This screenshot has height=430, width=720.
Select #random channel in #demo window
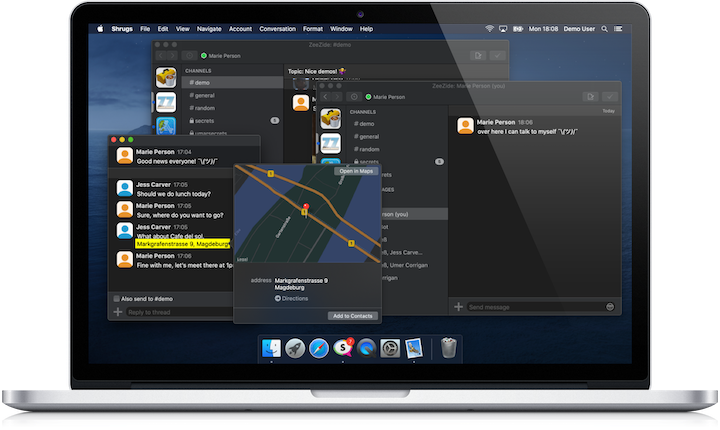[232, 108]
